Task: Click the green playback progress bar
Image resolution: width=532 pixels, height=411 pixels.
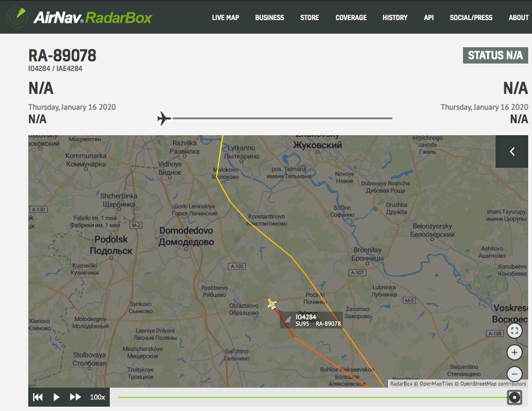Action: pos(312,397)
